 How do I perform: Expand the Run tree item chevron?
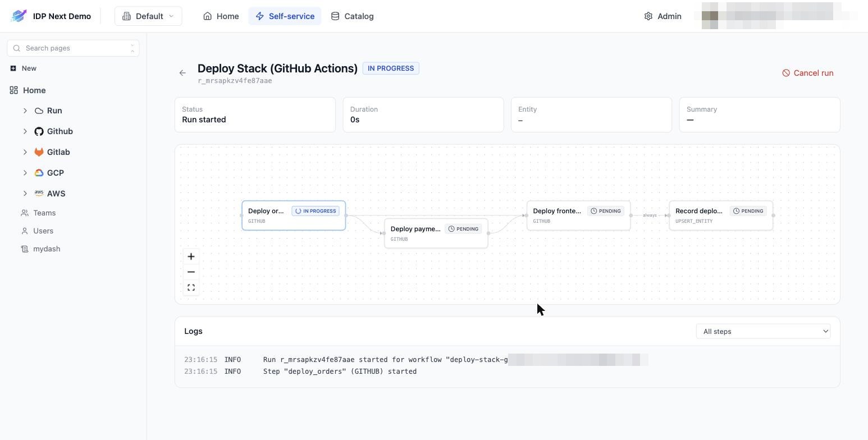coord(25,111)
